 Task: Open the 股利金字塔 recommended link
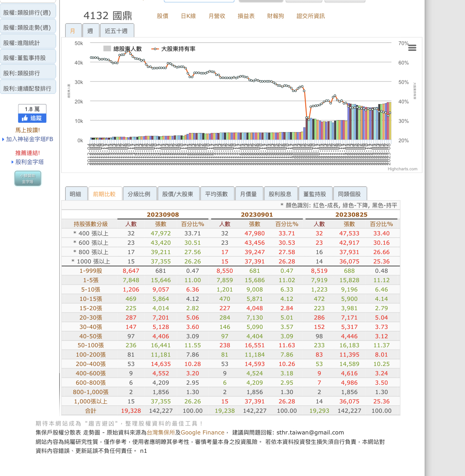pos(30,162)
